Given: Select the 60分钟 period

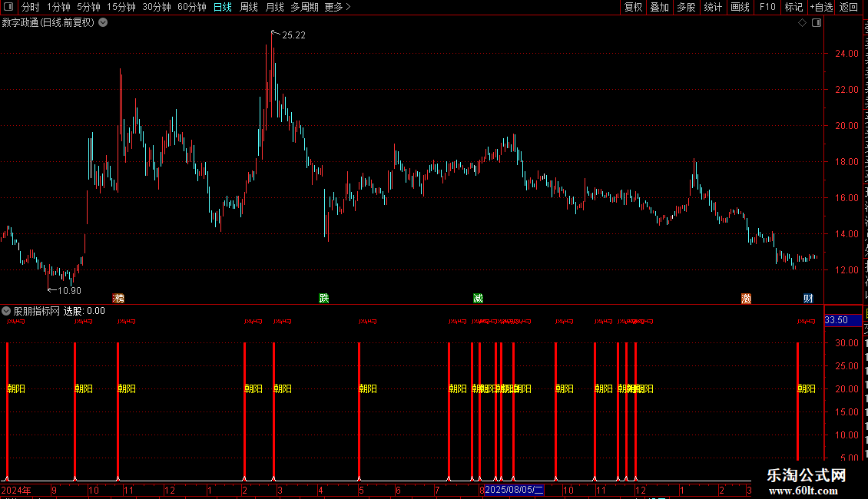Looking at the screenshot, I should coord(192,7).
